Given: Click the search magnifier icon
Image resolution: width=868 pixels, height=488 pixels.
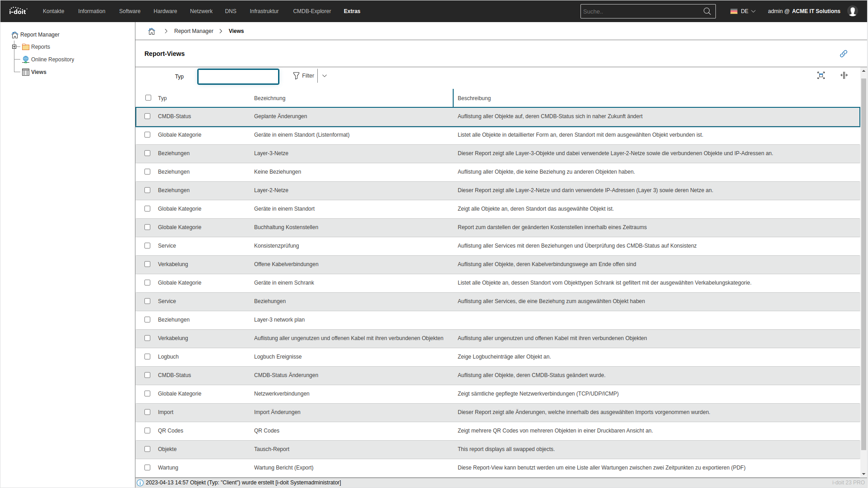Looking at the screenshot, I should 707,11.
